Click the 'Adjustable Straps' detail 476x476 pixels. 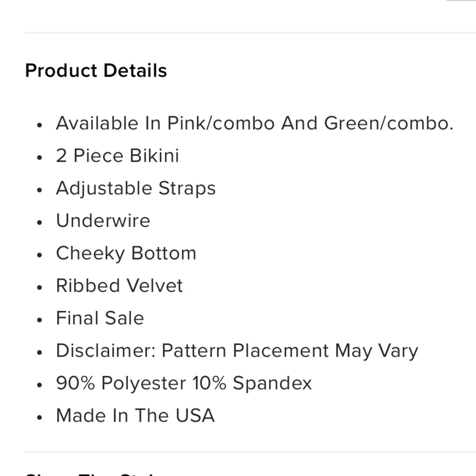click(136, 188)
